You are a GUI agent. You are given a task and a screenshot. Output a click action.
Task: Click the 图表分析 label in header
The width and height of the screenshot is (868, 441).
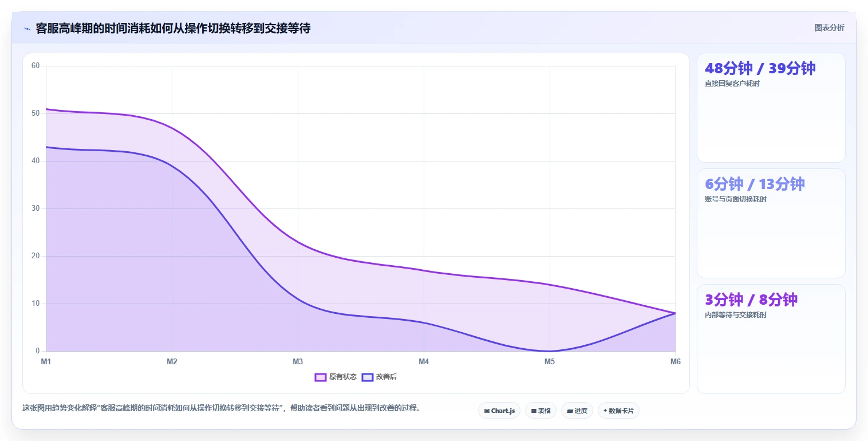click(x=829, y=27)
